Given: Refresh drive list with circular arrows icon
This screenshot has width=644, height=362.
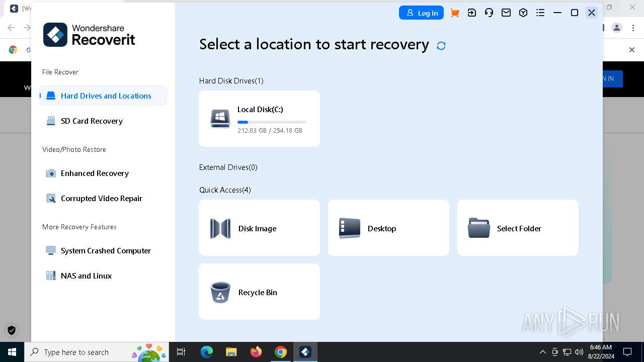Looking at the screenshot, I should (441, 46).
